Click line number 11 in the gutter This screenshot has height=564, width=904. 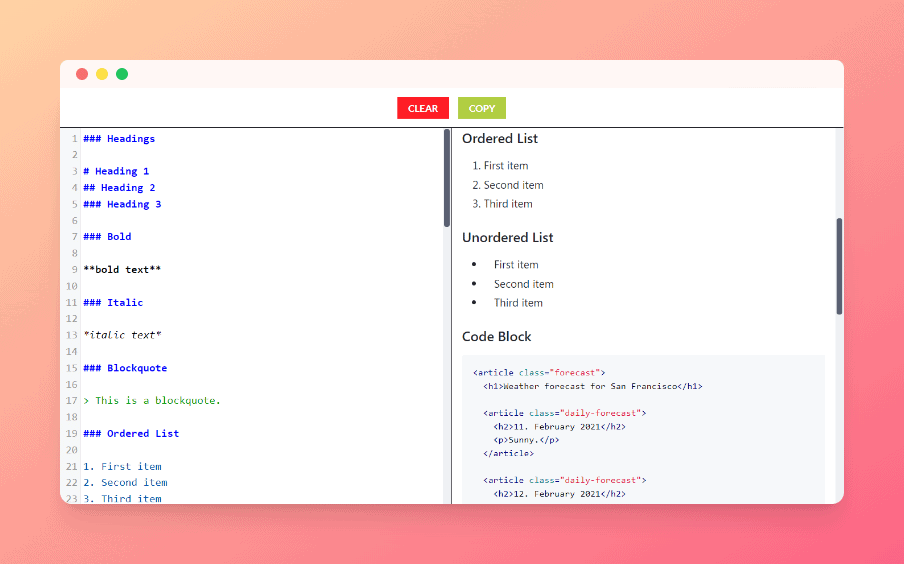pyautogui.click(x=72, y=303)
